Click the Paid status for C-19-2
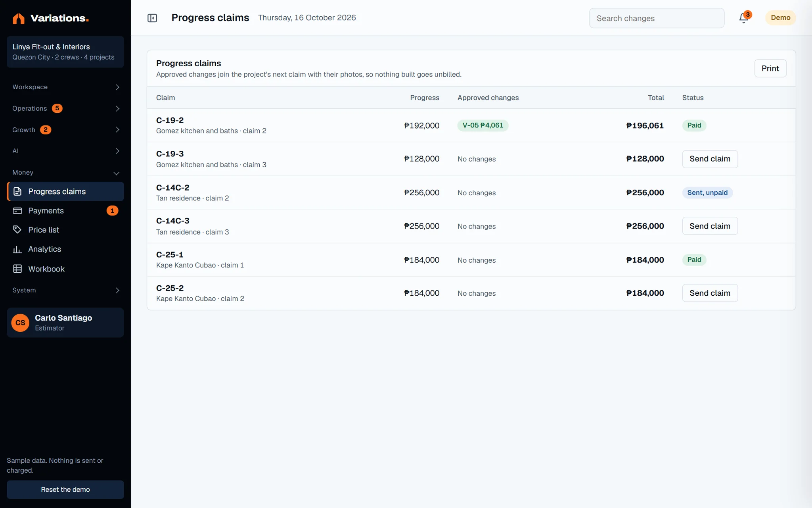The image size is (812, 508). [x=694, y=125]
